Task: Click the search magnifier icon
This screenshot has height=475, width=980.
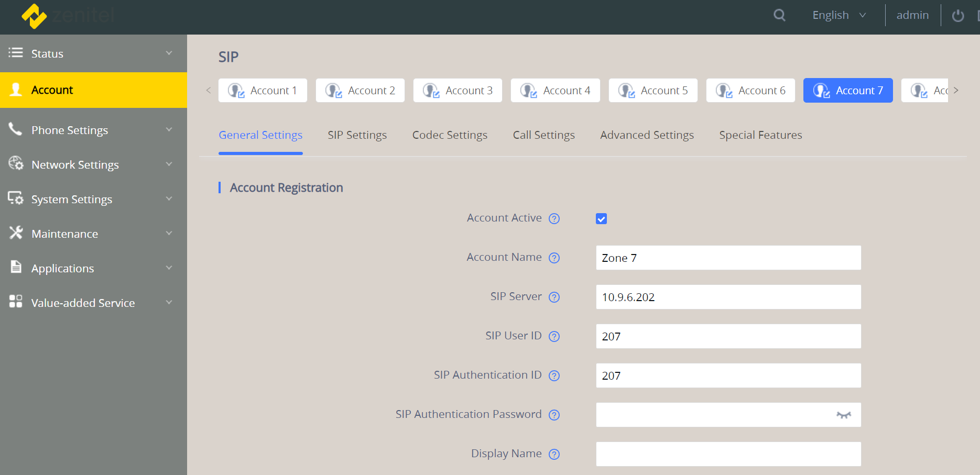Action: 779,15
